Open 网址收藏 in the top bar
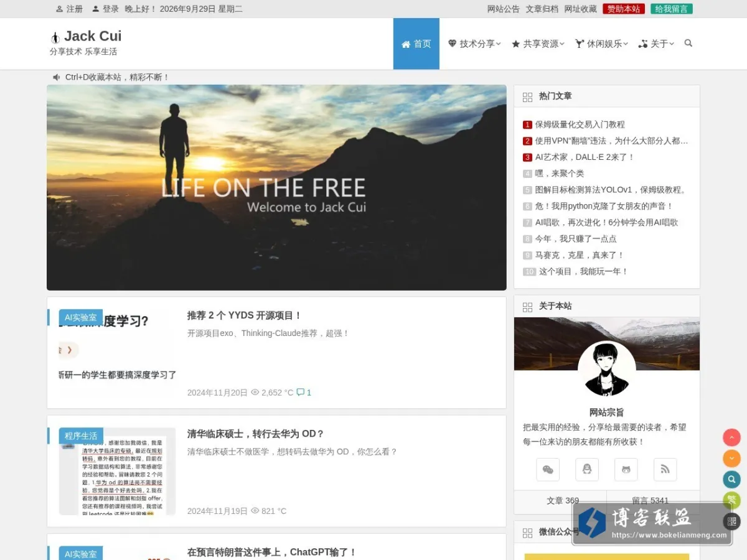Viewport: 747px width, 560px height. click(x=581, y=9)
